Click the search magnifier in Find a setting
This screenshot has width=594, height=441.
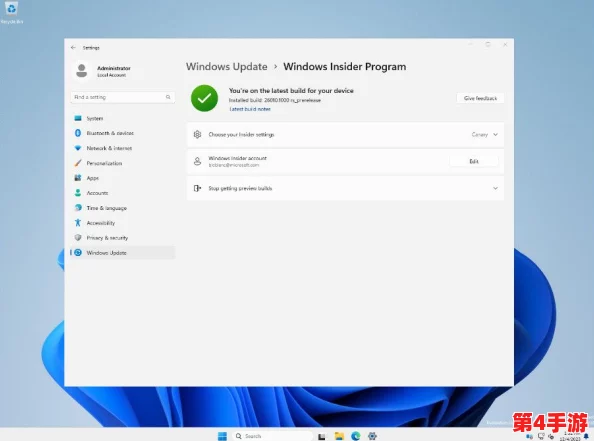click(x=168, y=97)
